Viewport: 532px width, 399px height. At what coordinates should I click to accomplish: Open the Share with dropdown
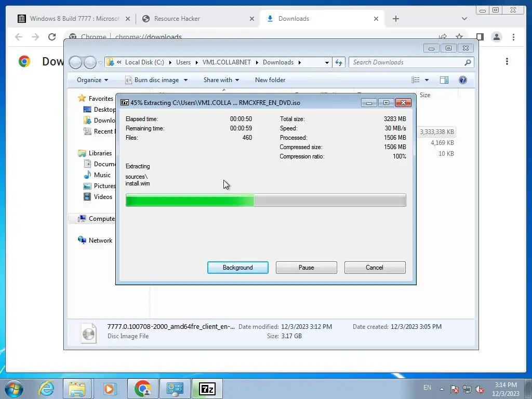(221, 80)
